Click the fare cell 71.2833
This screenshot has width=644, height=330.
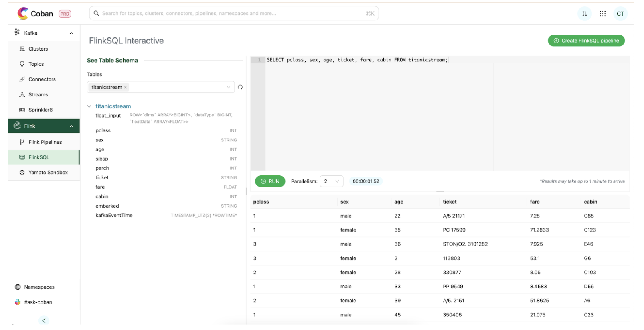539,230
